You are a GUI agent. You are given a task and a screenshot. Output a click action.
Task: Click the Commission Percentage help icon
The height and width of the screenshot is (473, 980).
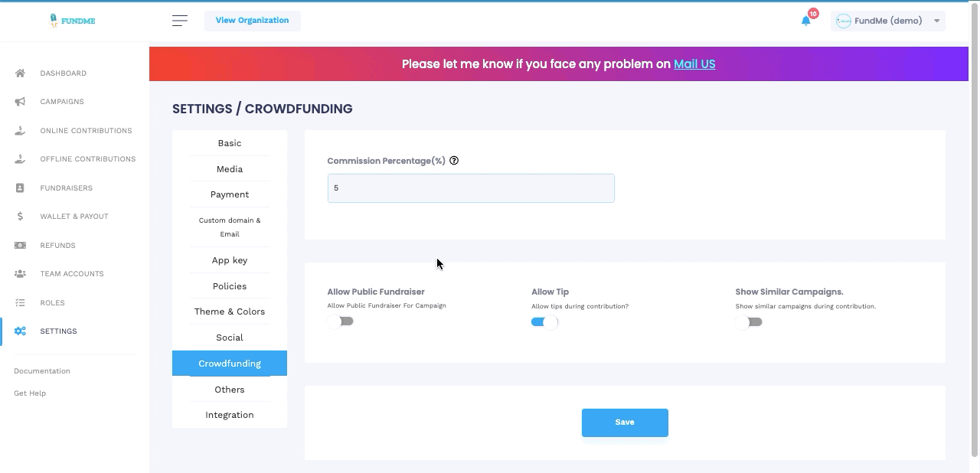coord(454,161)
